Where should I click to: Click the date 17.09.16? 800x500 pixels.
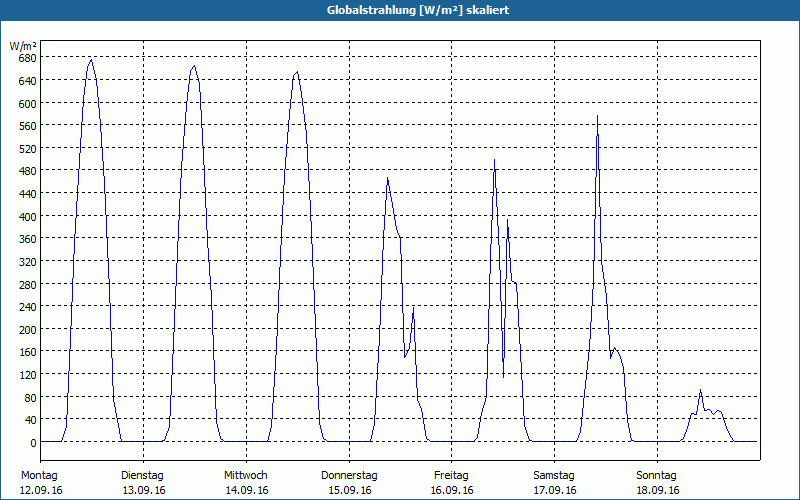click(x=555, y=490)
